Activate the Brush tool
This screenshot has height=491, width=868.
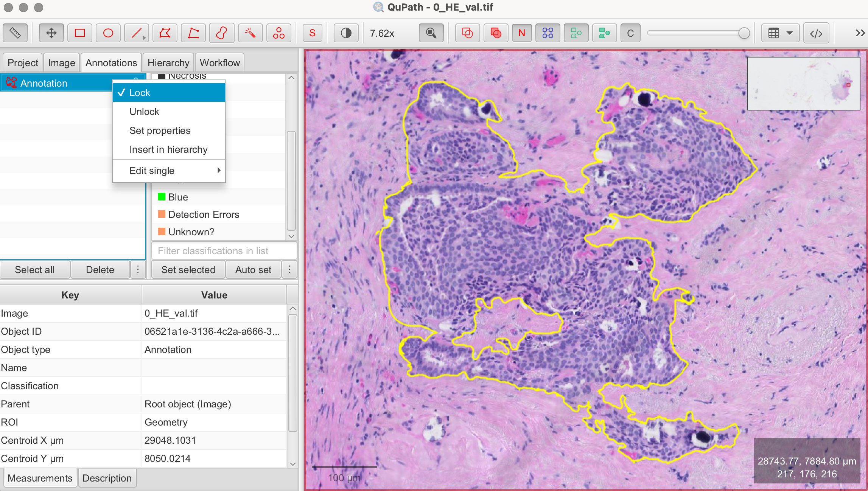coord(222,33)
